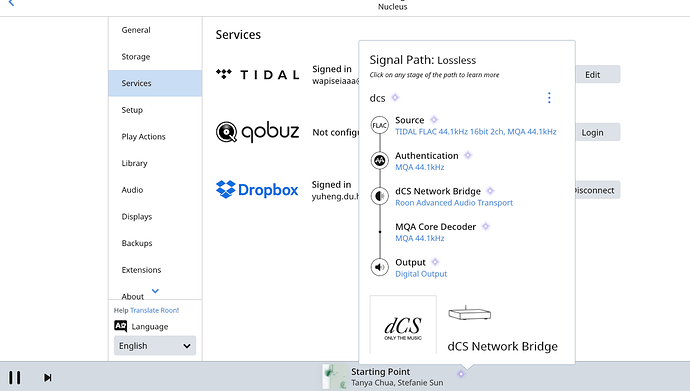Click the TIDAL logo
This screenshot has height=391, width=690.
pos(257,74)
